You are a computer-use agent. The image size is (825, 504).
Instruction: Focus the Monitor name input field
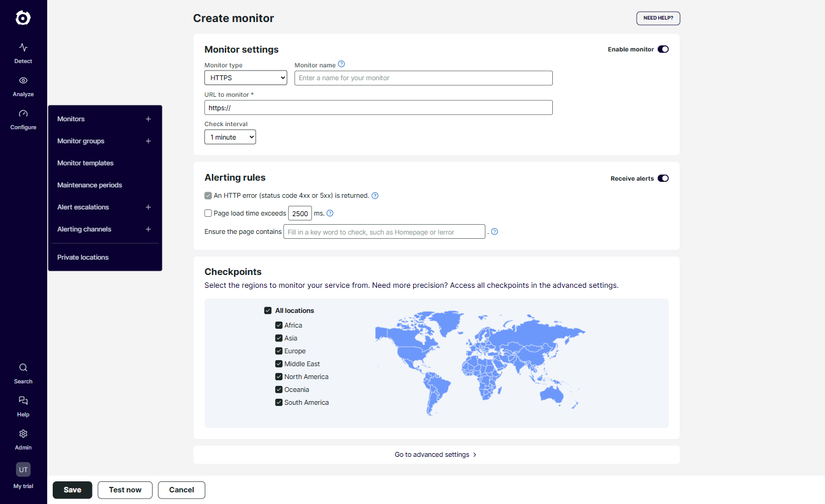(424, 78)
